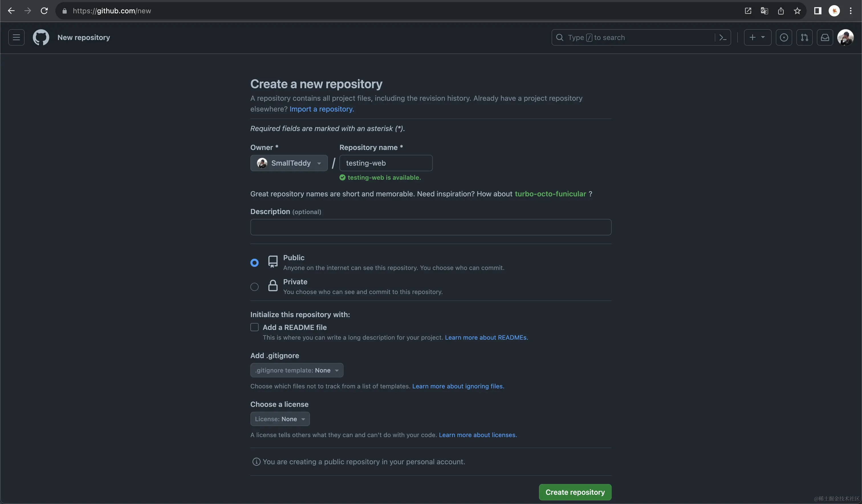
Task: Open the .gitignore template dropdown
Action: click(x=296, y=370)
